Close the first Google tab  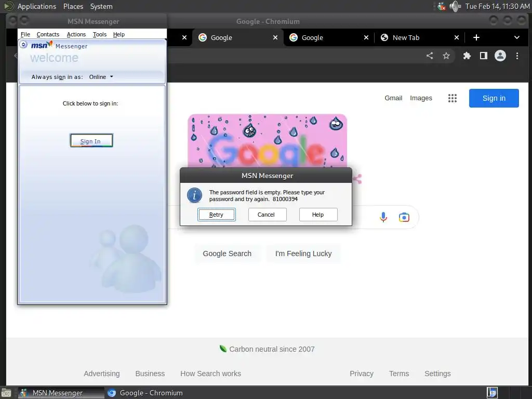coord(275,37)
